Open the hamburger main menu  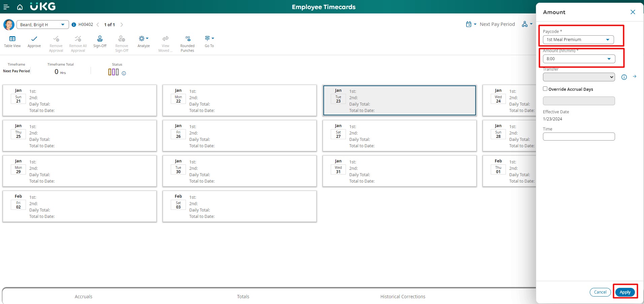tap(6, 7)
